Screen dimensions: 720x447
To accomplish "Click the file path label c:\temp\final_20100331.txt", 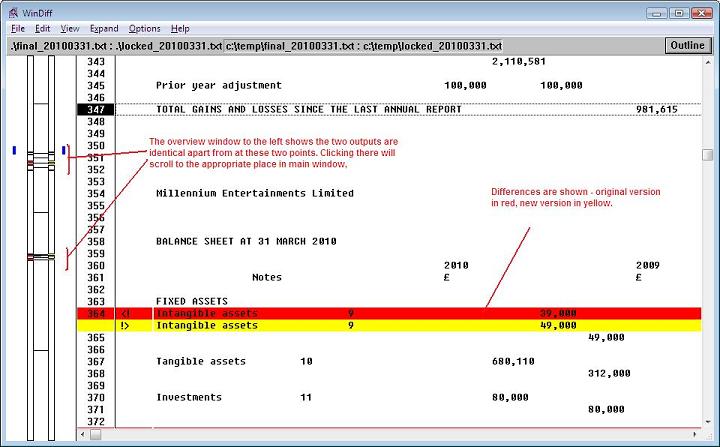I will [290, 46].
